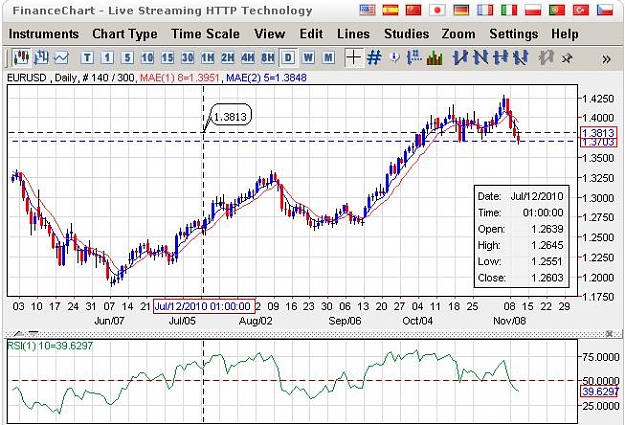Toggle the crosshair cursor tool
This screenshot has height=425, width=625.
point(354,58)
